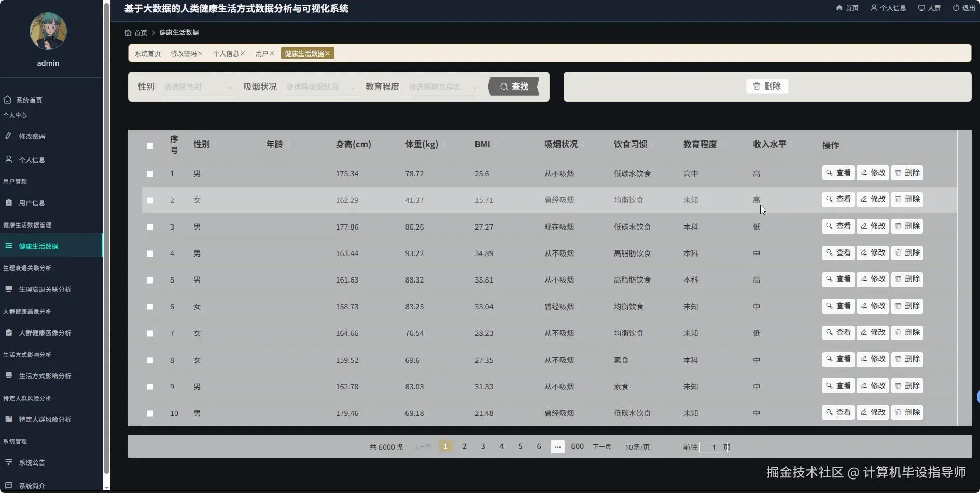The image size is (980, 493).
Task: Click the 查找 search button
Action: coord(514,87)
